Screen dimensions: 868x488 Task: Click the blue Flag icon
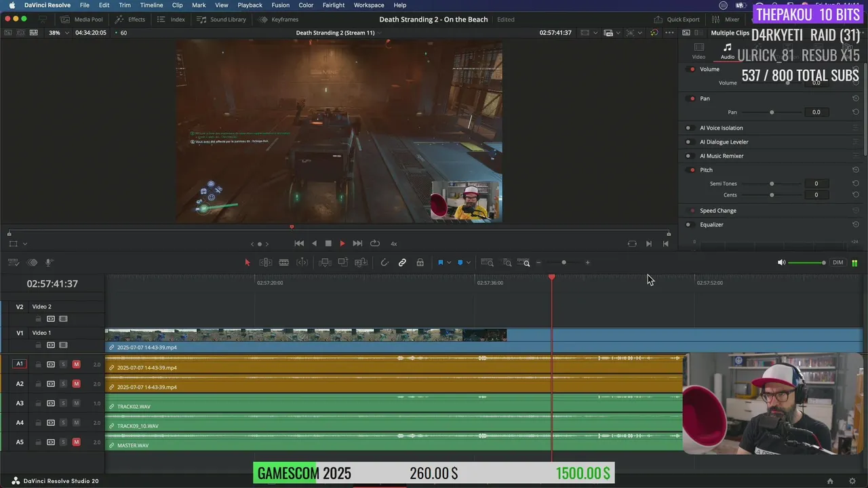[x=440, y=262]
